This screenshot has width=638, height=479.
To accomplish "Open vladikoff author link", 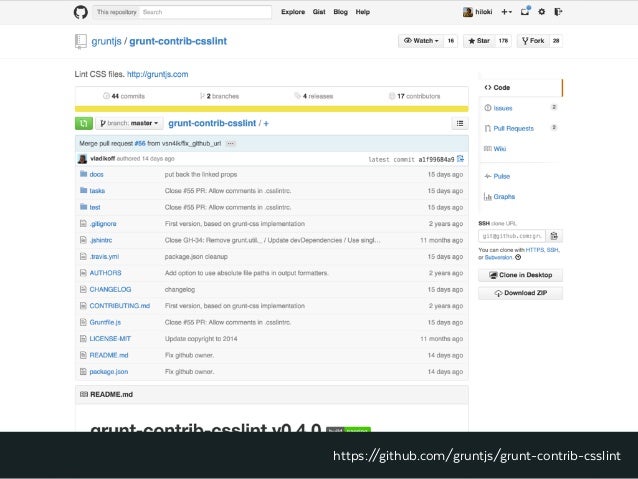I will tap(103, 159).
